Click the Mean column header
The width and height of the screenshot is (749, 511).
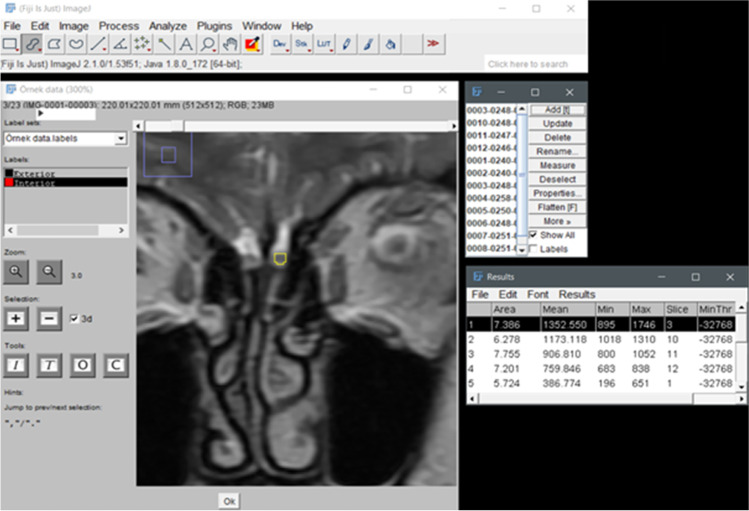point(567,309)
